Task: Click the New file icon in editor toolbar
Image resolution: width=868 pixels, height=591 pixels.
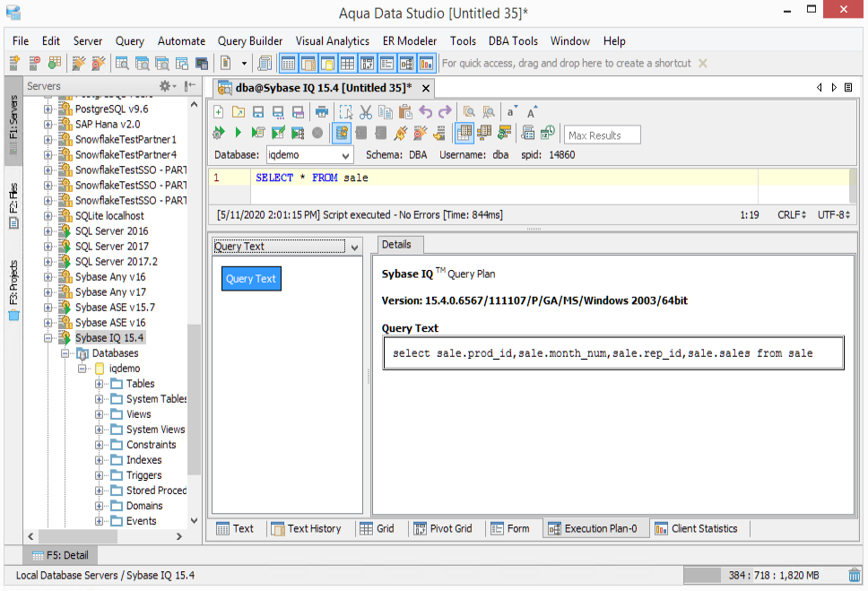Action: pos(218,112)
